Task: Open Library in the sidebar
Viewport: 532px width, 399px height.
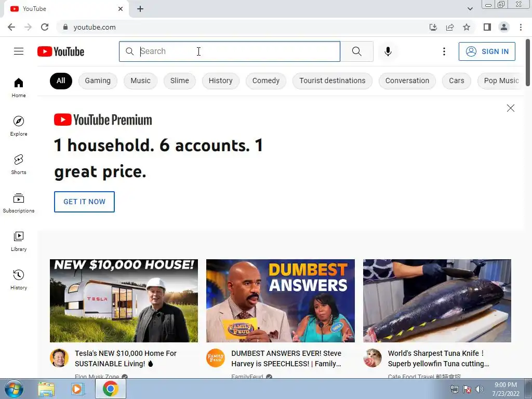Action: coord(19,241)
